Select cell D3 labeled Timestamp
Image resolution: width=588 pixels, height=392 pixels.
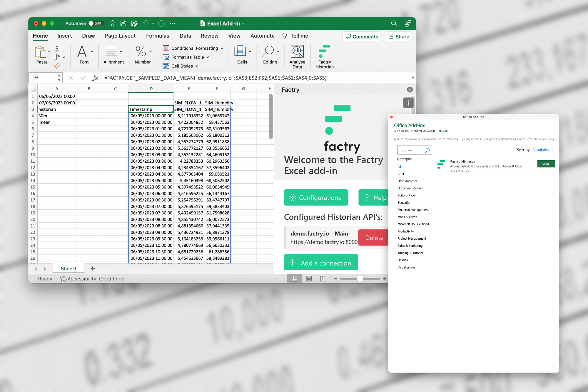[151, 109]
